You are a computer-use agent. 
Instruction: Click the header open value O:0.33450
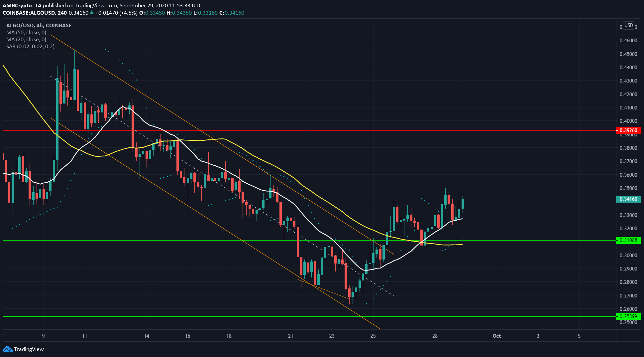[x=152, y=13]
